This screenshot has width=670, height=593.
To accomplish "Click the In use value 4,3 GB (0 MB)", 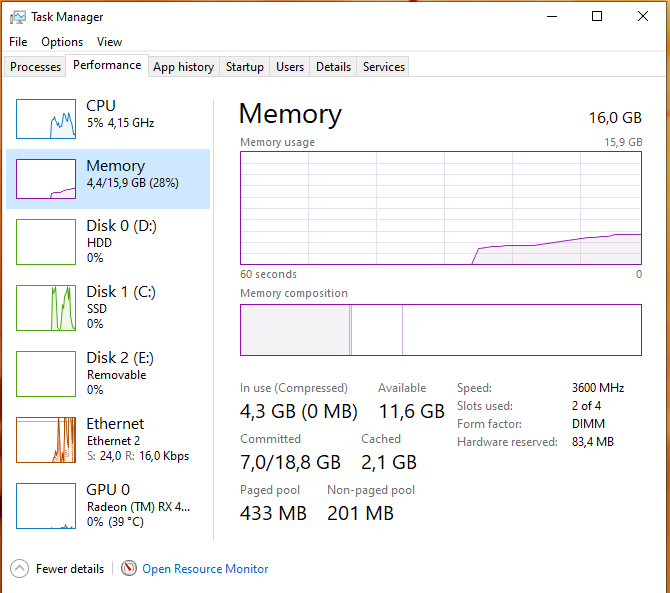I will [x=298, y=411].
